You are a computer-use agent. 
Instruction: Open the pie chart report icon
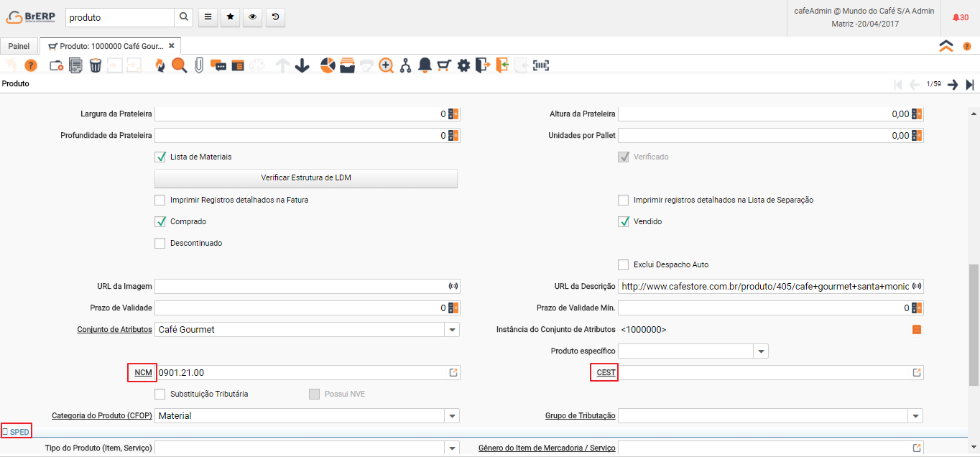328,65
